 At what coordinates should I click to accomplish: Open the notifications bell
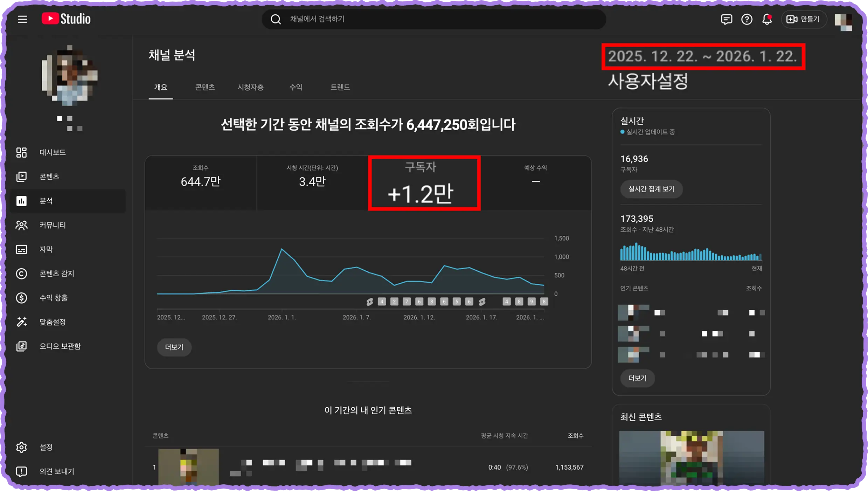click(767, 19)
